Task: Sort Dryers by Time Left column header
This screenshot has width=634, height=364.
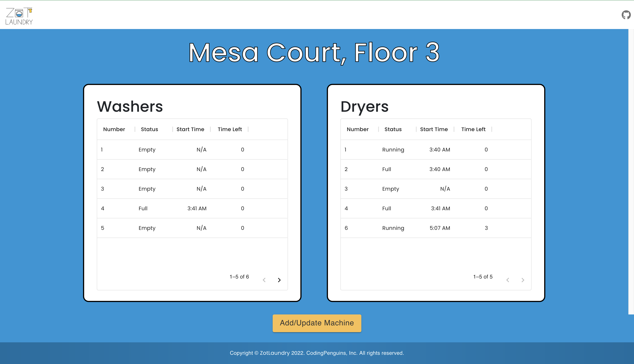Action: point(473,129)
